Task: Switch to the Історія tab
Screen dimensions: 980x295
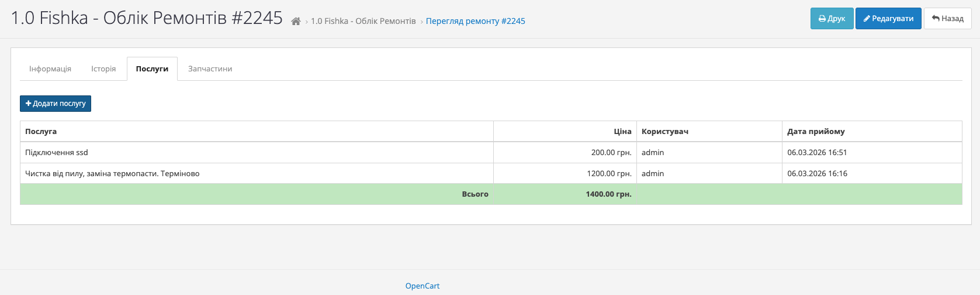Action: point(103,68)
